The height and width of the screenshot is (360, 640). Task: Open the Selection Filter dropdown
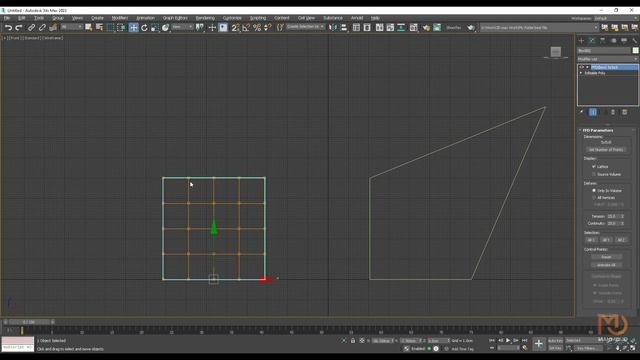coord(72,27)
